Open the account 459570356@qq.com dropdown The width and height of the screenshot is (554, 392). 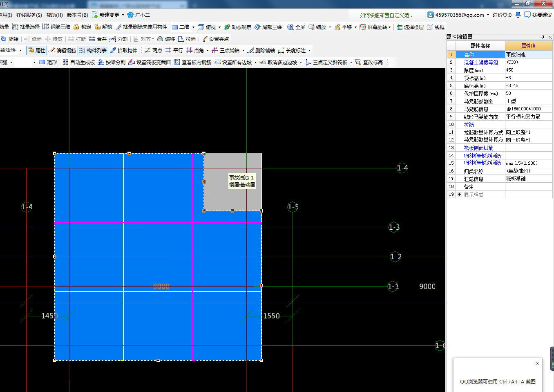click(488, 15)
